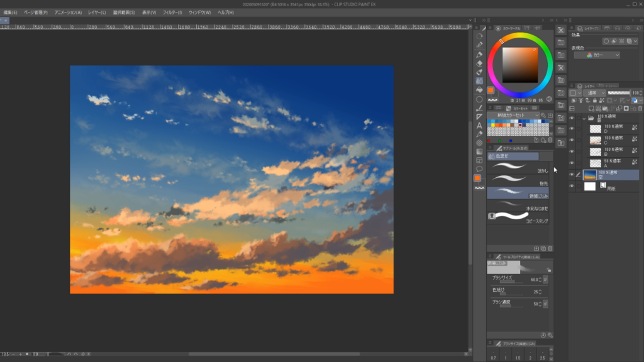
Task: Select the Figure ellipse tool
Action: pyautogui.click(x=479, y=99)
